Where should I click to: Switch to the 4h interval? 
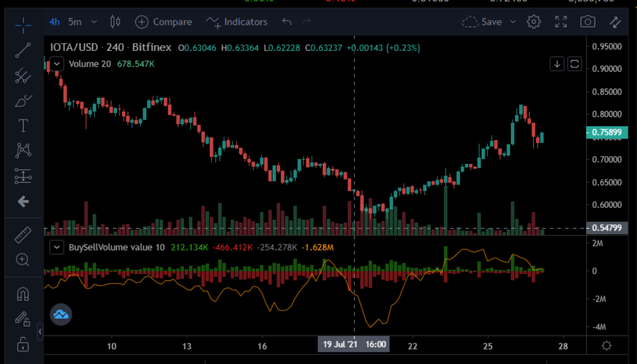click(x=54, y=21)
